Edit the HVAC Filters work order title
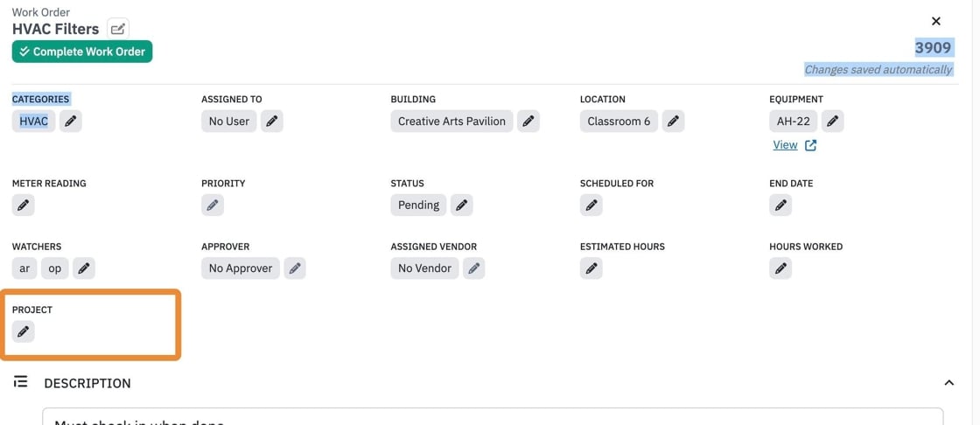Viewport: 980px width, 425px height. tap(118, 29)
